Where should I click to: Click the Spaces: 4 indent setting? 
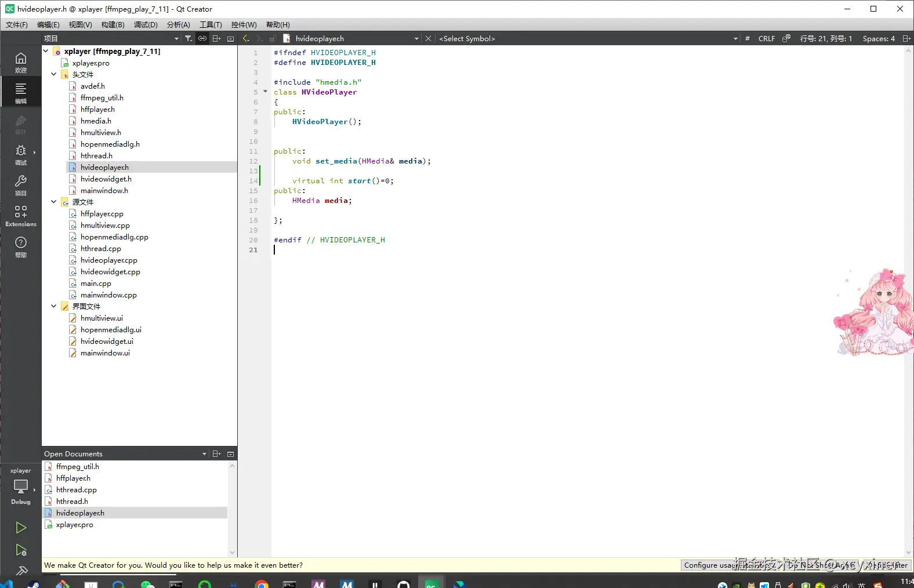[879, 38]
